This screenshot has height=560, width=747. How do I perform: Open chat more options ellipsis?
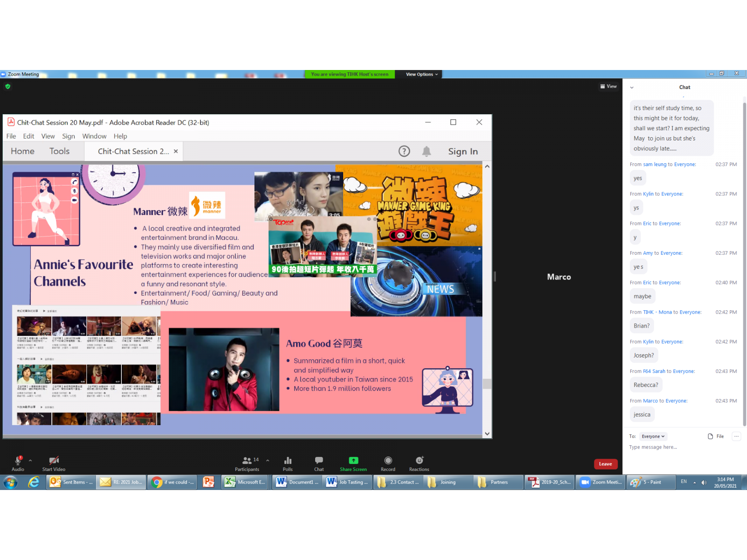pyautogui.click(x=736, y=436)
